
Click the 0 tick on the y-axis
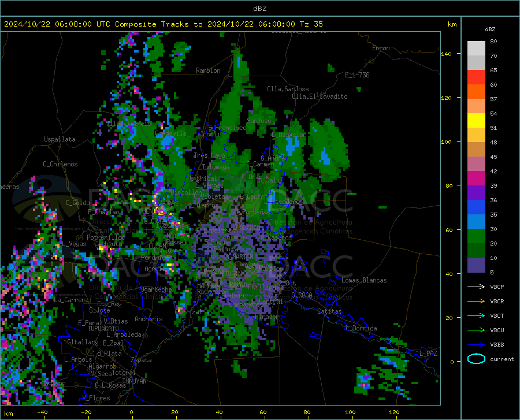tap(452, 362)
